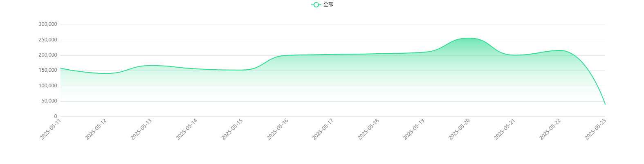Select the 2025-05-13 axis date label
The image size is (644, 164).
[141, 129]
